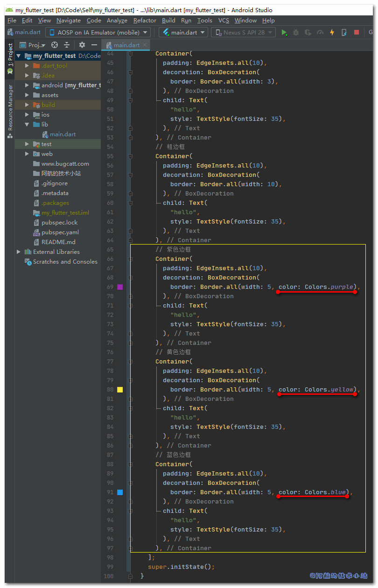The width and height of the screenshot is (378, 588).
Task: Open the Refactor menu
Action: click(x=145, y=20)
